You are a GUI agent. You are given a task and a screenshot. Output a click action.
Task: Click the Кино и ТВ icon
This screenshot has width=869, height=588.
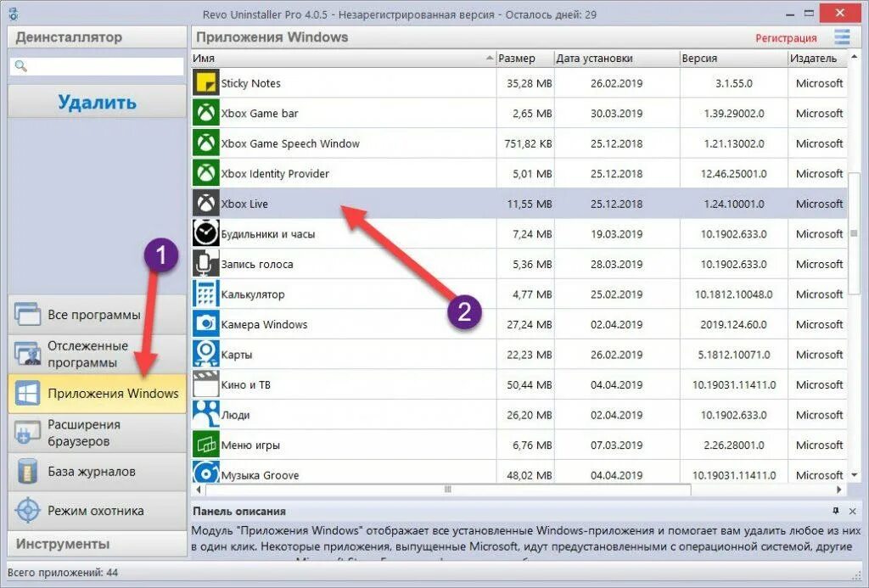(205, 384)
